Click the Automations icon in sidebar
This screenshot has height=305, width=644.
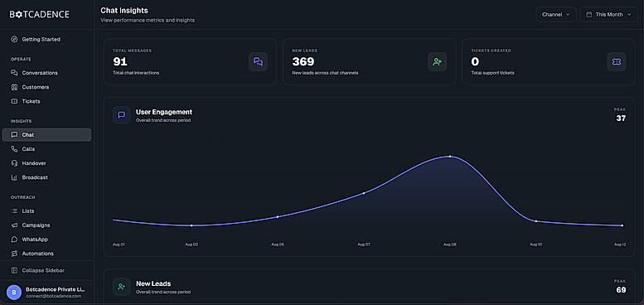tap(14, 254)
